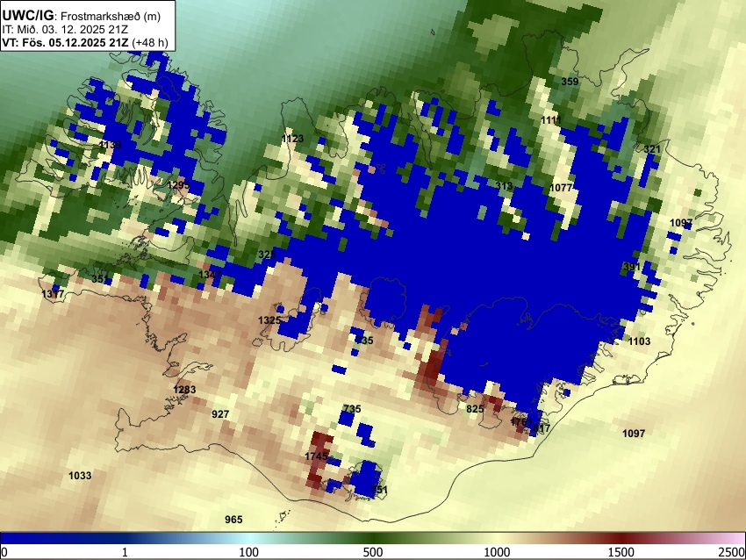Image resolution: width=746 pixels, height=560 pixels.
Task: Click the 325 value label on the map
Action: point(267,255)
